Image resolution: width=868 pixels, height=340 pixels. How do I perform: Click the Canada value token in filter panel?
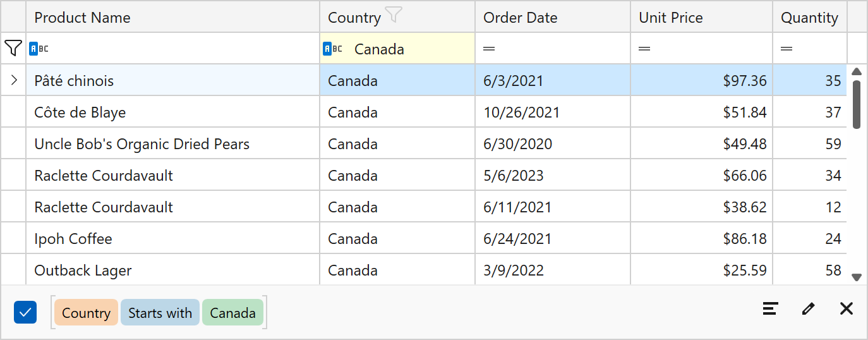pos(232,313)
